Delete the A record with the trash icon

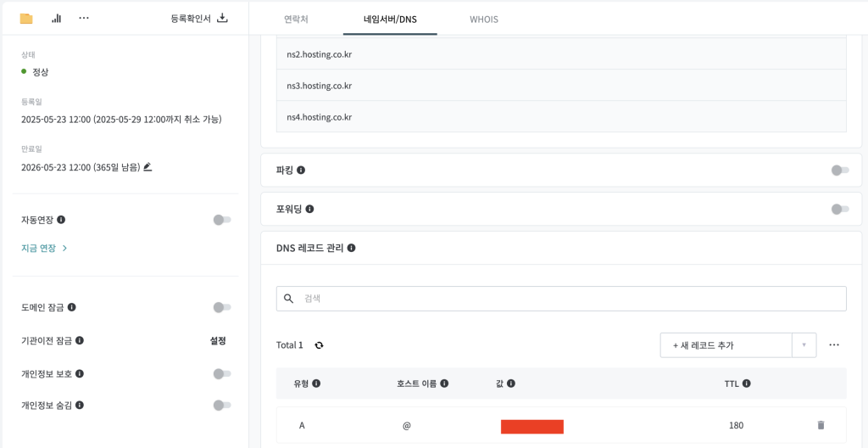821,425
